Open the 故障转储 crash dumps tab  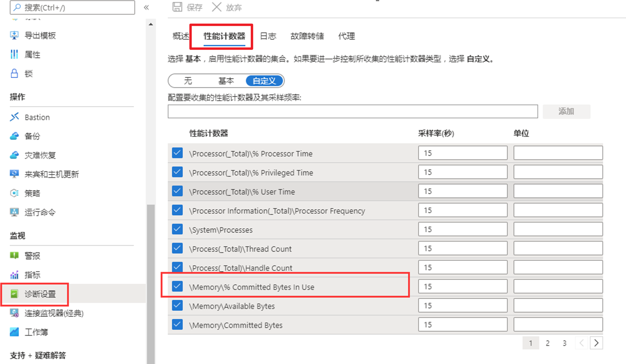307,36
